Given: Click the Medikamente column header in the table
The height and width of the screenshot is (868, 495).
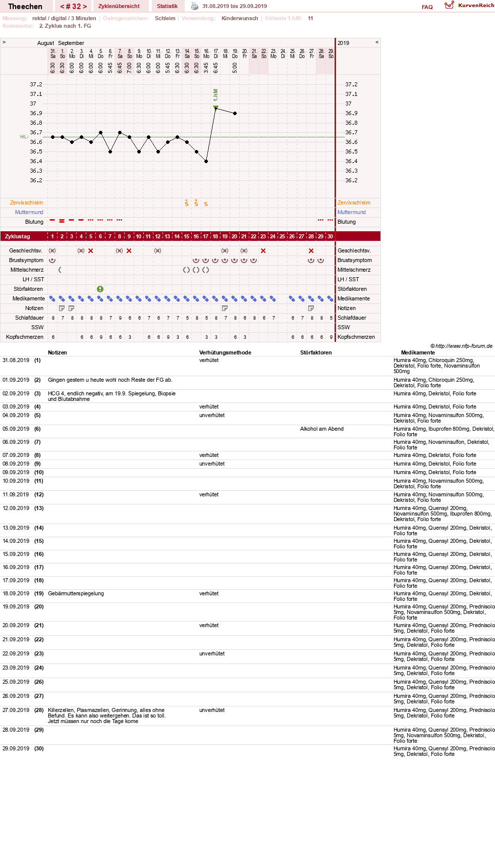Looking at the screenshot, I should (x=418, y=352).
